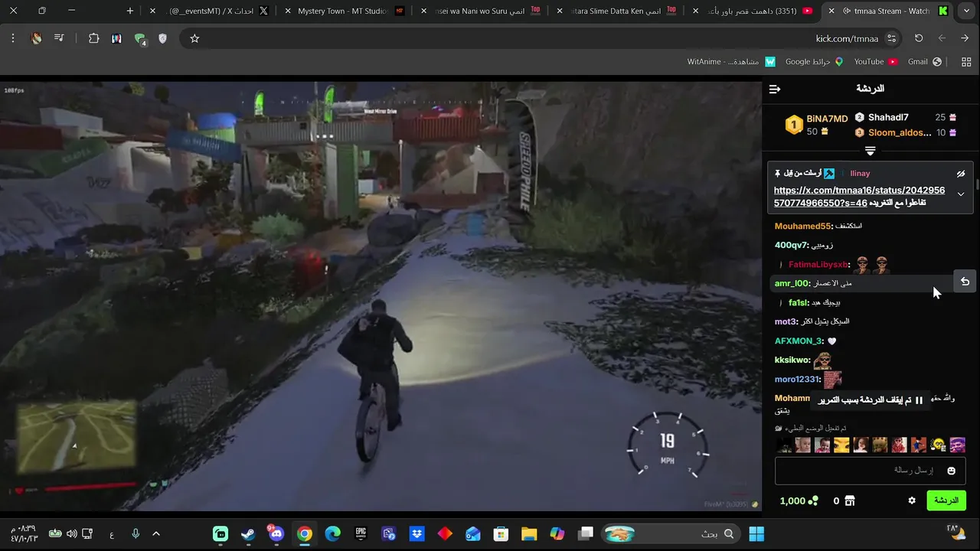Screen dimensions: 980x551
Task: Open the Chrome three-dot menu
Action: [x=13, y=38]
